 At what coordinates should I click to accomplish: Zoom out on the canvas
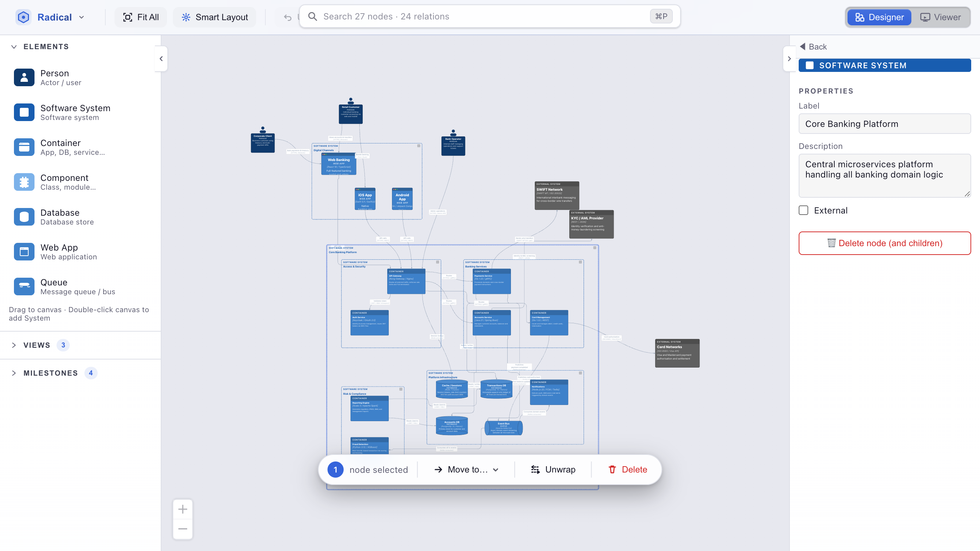coord(183,529)
